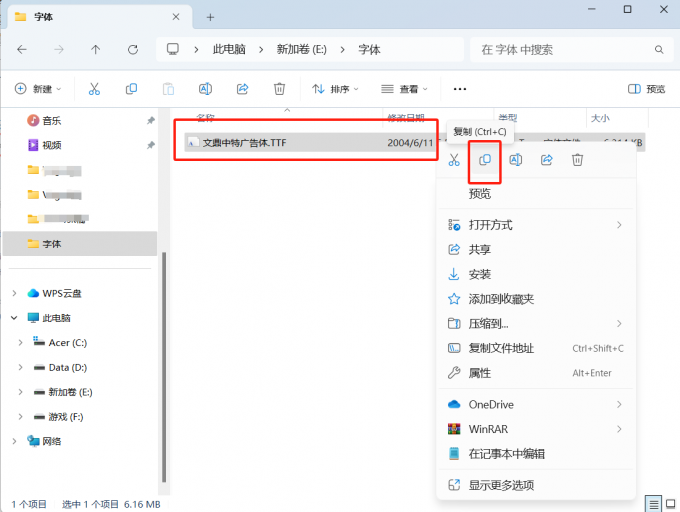Expand the Data (D:) drive node
The width and height of the screenshot is (680, 512).
click(x=20, y=367)
